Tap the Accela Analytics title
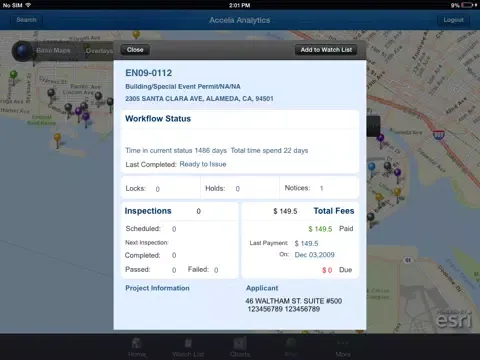This screenshot has width=480, height=360. coord(240,20)
